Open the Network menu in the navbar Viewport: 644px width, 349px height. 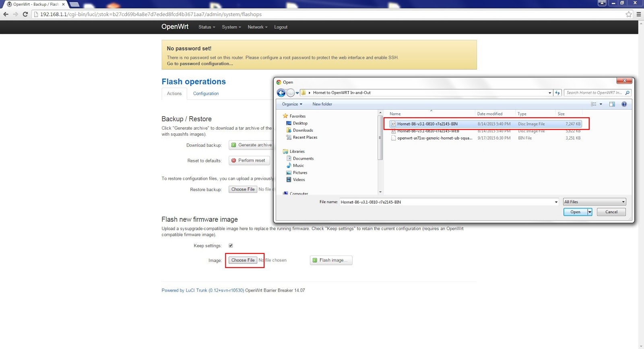click(x=257, y=27)
